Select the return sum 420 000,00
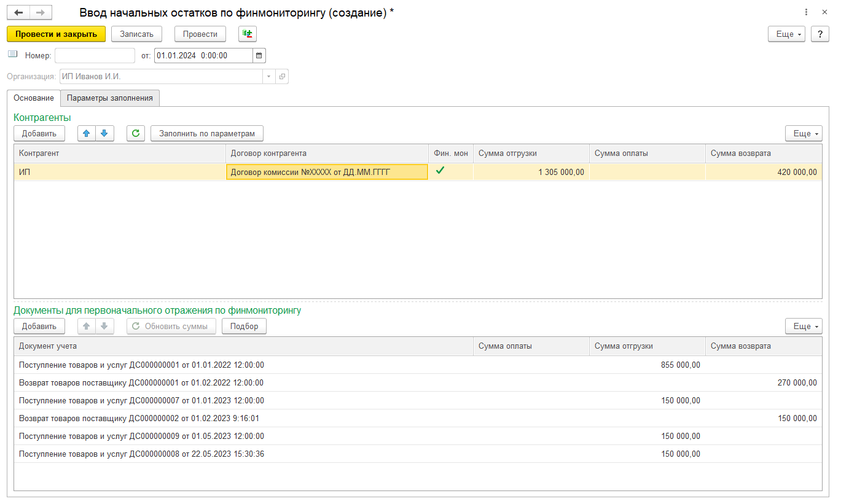The height and width of the screenshot is (504, 841). click(764, 173)
